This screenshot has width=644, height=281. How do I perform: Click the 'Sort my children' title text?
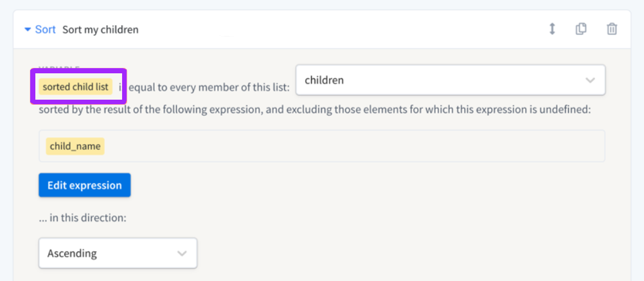100,30
